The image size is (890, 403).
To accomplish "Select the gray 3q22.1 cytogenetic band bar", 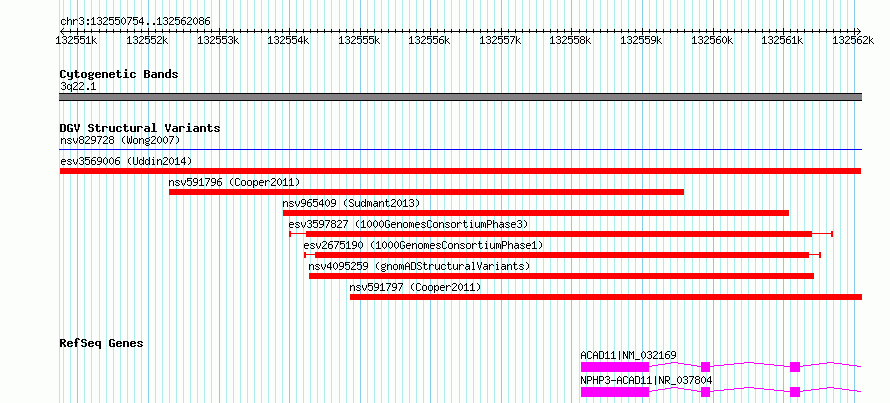I will click(x=460, y=97).
